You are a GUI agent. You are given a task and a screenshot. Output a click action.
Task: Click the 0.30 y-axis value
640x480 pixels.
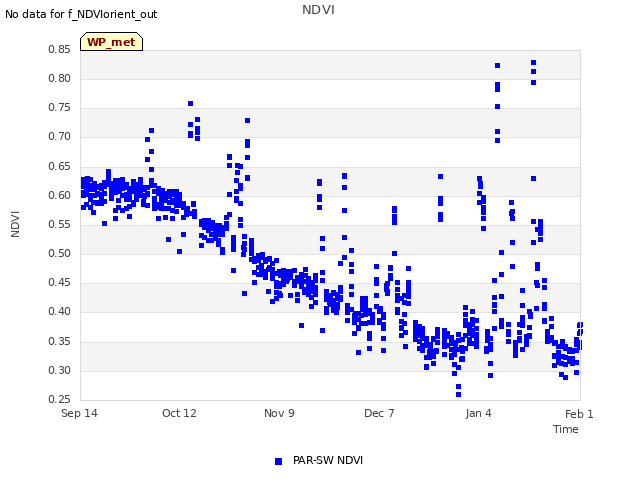[x=59, y=371]
